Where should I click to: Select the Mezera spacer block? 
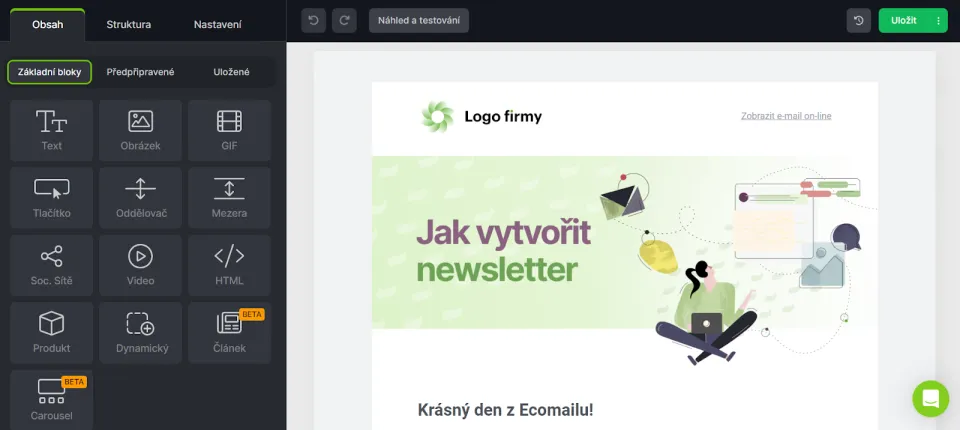click(x=229, y=198)
